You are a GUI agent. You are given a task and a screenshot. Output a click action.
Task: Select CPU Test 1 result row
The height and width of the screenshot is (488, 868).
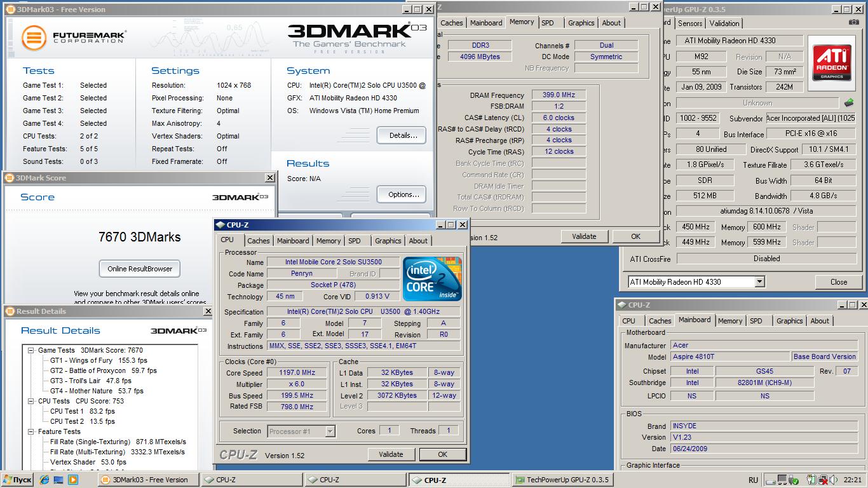pyautogui.click(x=83, y=411)
